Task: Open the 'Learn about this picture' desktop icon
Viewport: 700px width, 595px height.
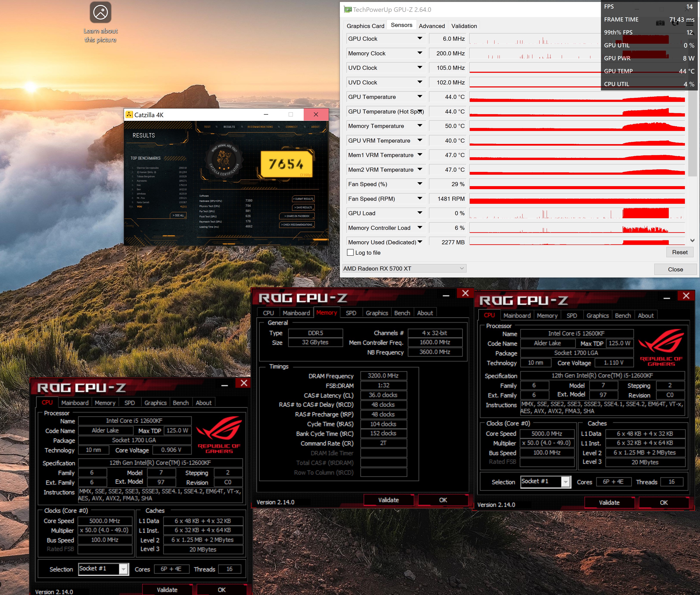Action: point(101,23)
